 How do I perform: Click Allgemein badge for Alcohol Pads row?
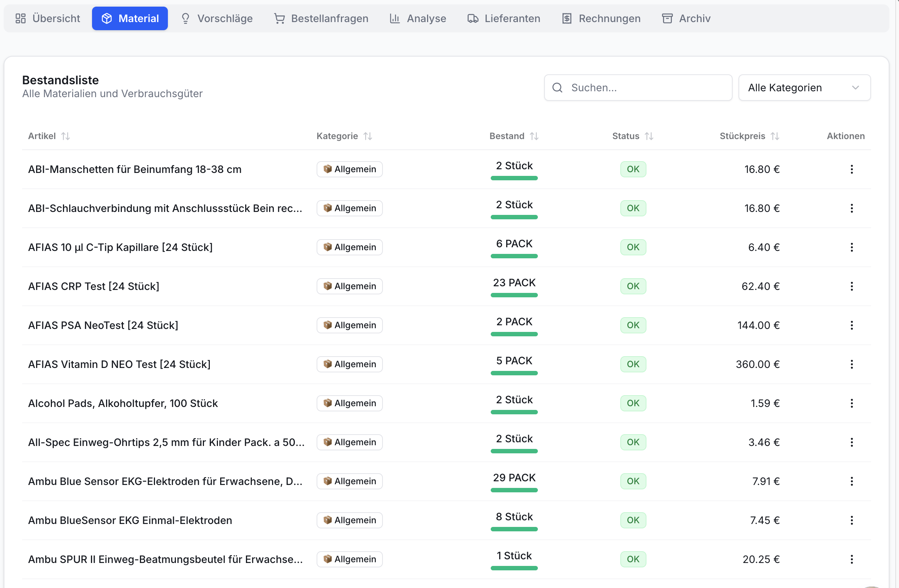pyautogui.click(x=349, y=403)
